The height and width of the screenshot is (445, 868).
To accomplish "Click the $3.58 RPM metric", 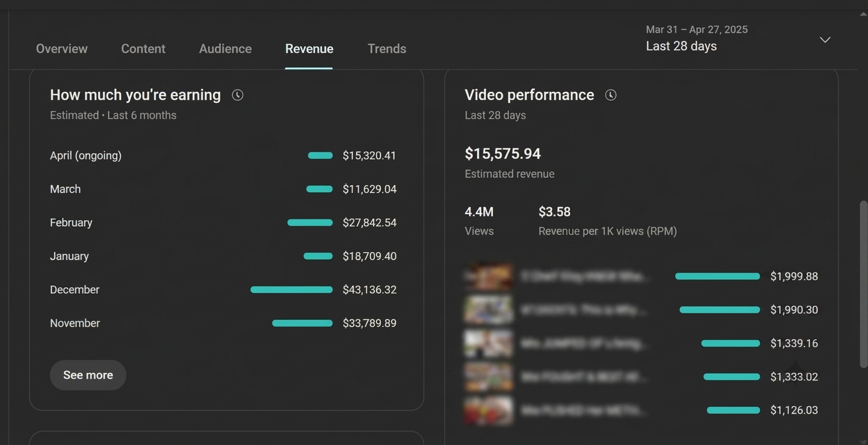I will point(607,221).
